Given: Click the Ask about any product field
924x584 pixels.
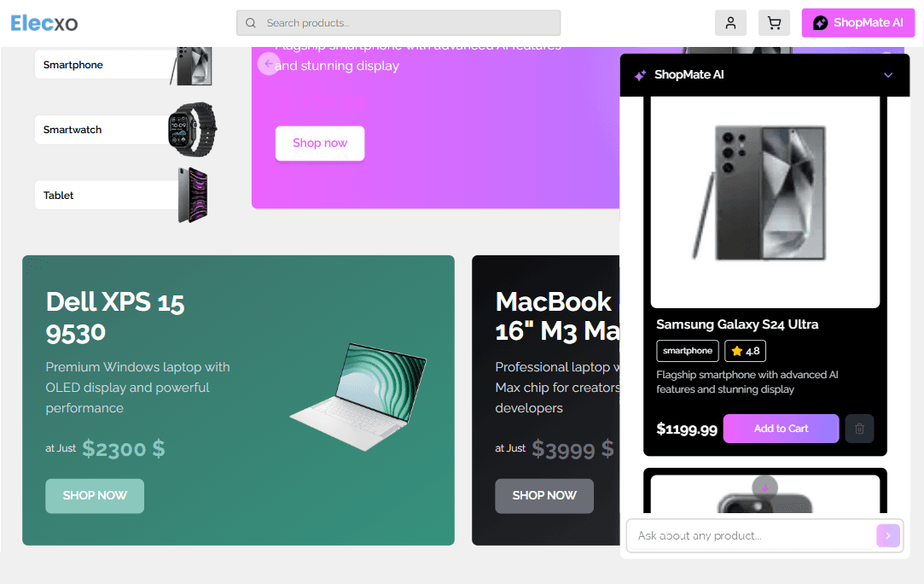Looking at the screenshot, I should 752,535.
